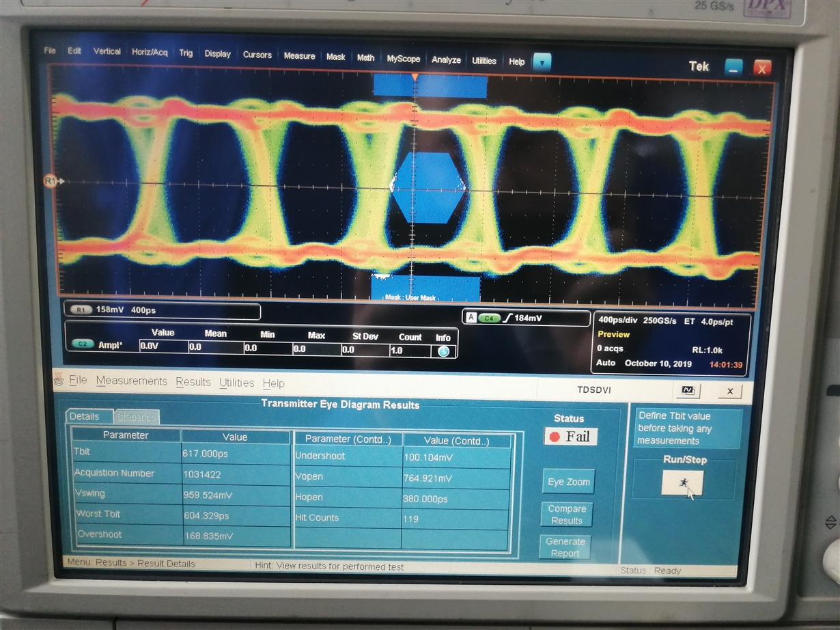Open the Edit menu
The width and height of the screenshot is (840, 630).
(74, 51)
